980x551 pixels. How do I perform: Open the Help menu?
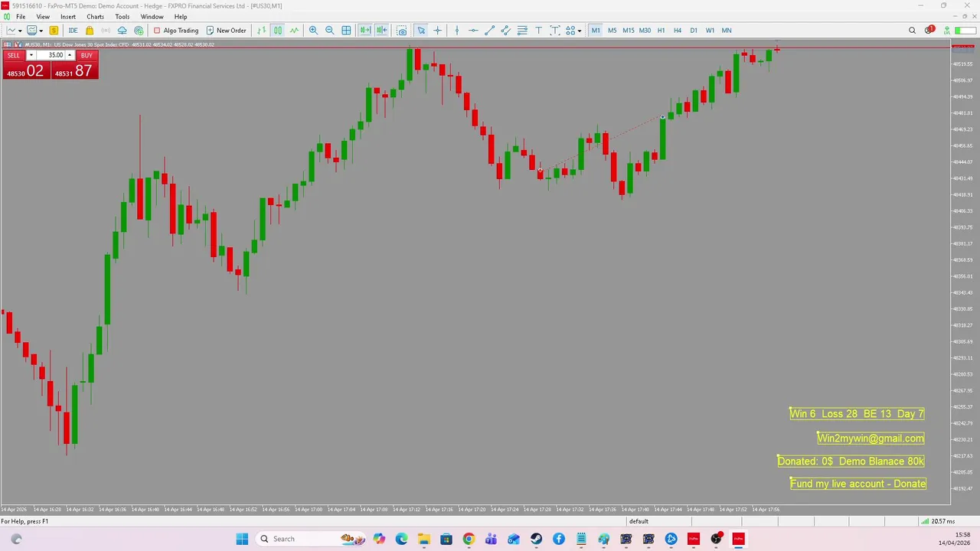[181, 17]
